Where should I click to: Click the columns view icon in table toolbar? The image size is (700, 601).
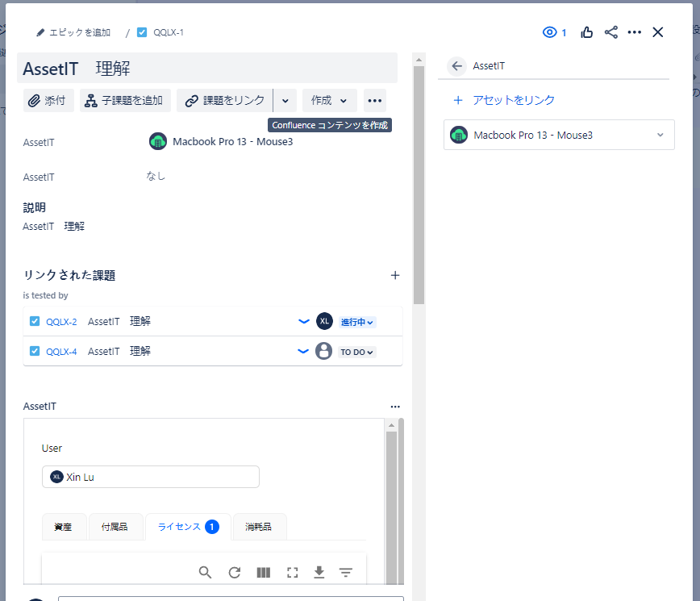[264, 572]
